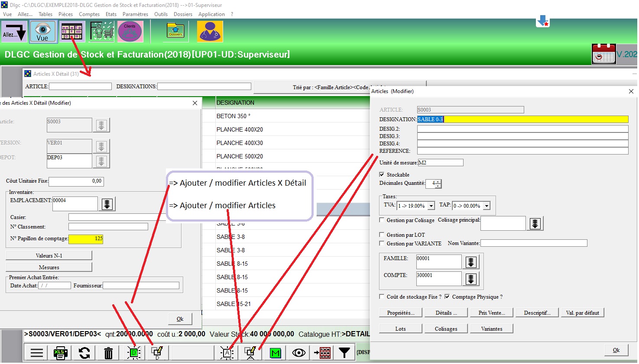This screenshot has width=639, height=364.
Task: Click lookup button beside Colisage principal field
Action: (x=535, y=223)
